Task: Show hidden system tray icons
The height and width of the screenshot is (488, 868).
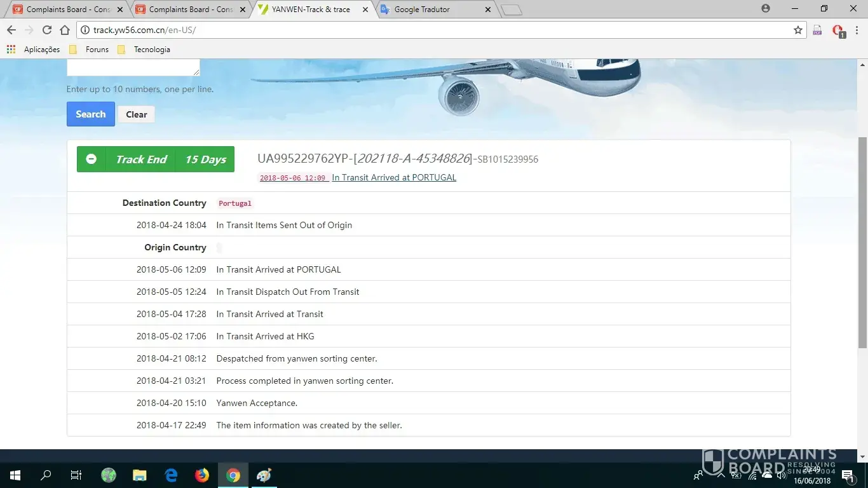Action: (x=721, y=475)
